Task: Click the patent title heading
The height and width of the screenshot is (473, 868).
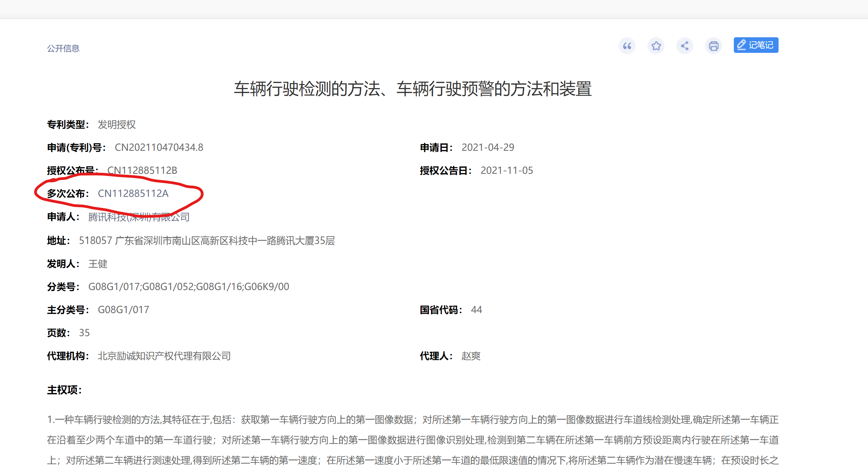Action: coord(412,89)
